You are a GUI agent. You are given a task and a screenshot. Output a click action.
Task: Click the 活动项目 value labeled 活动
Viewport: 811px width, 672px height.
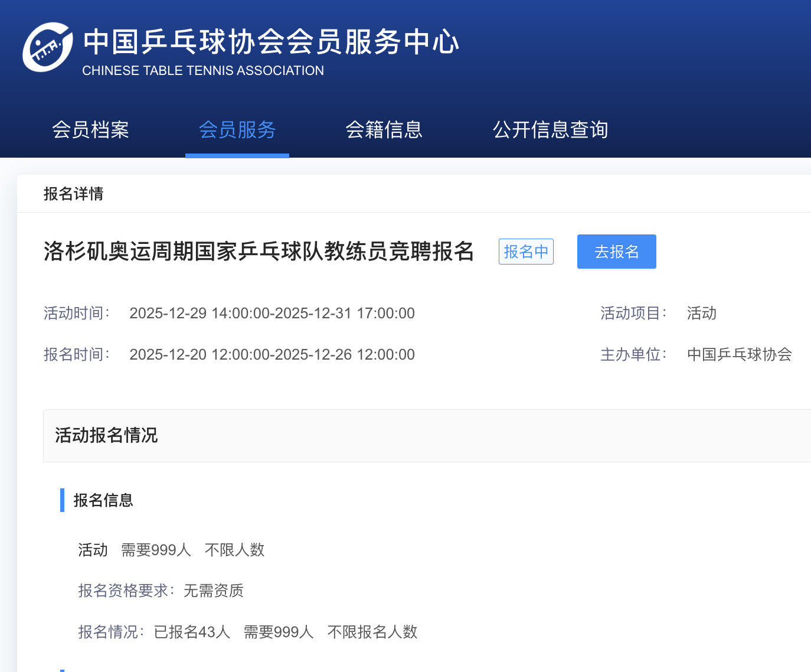click(x=701, y=313)
